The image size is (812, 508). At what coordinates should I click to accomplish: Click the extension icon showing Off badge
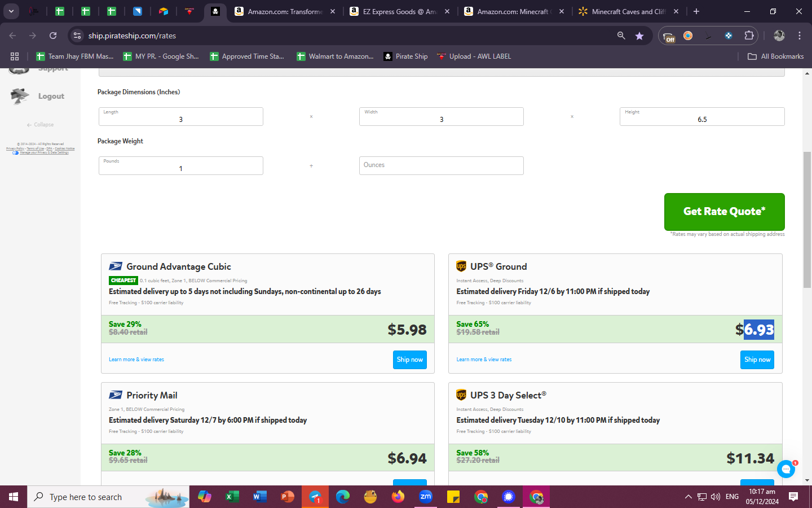click(x=669, y=36)
